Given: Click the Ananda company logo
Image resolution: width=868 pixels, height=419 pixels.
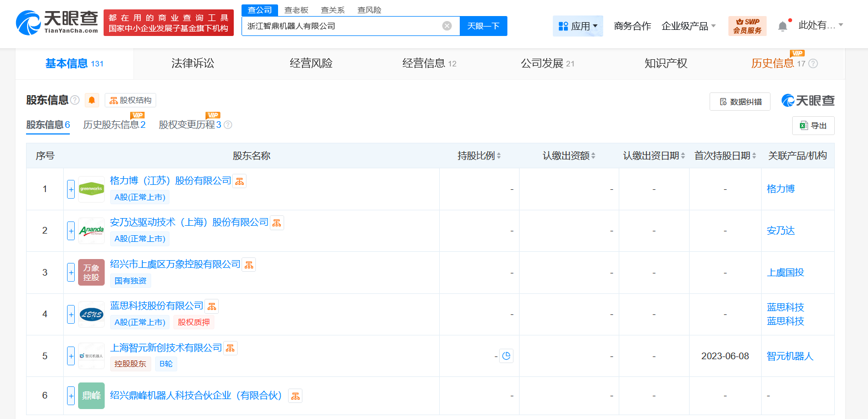Looking at the screenshot, I should coord(91,231).
